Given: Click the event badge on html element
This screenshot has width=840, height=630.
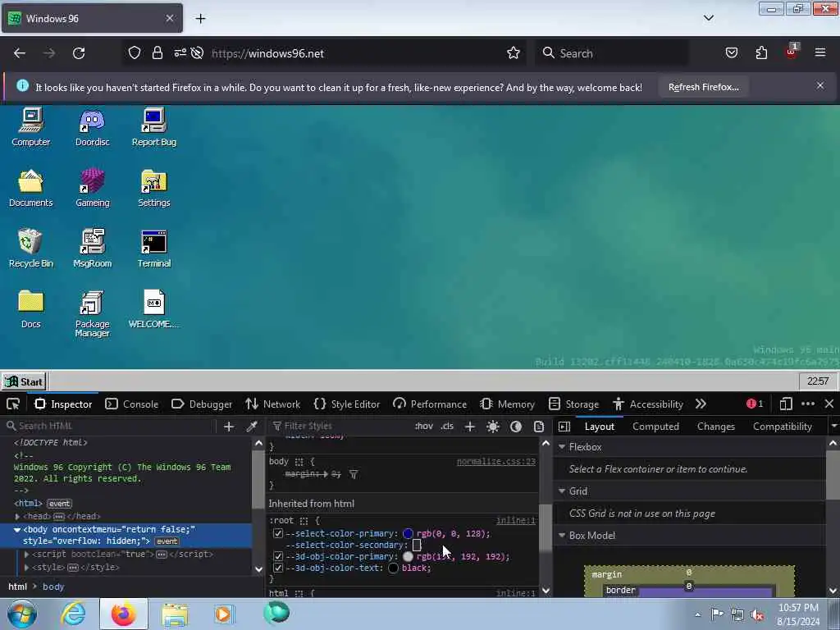Looking at the screenshot, I should click(x=59, y=504).
